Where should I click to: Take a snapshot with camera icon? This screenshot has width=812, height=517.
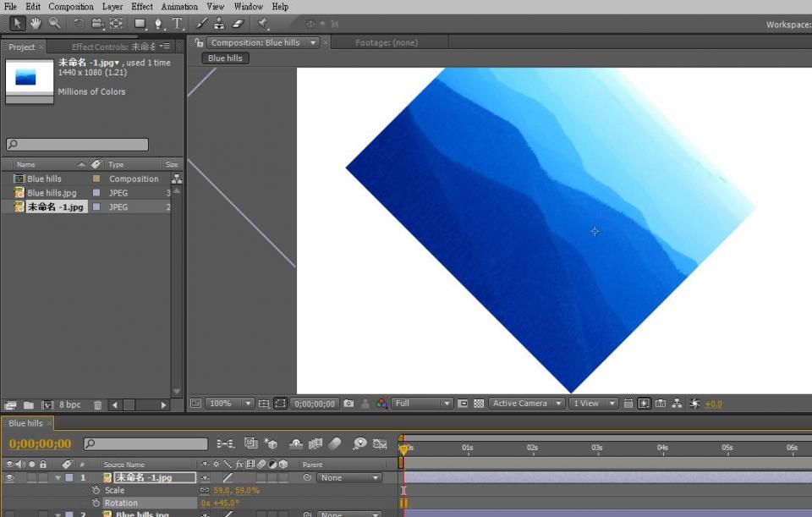coord(349,404)
